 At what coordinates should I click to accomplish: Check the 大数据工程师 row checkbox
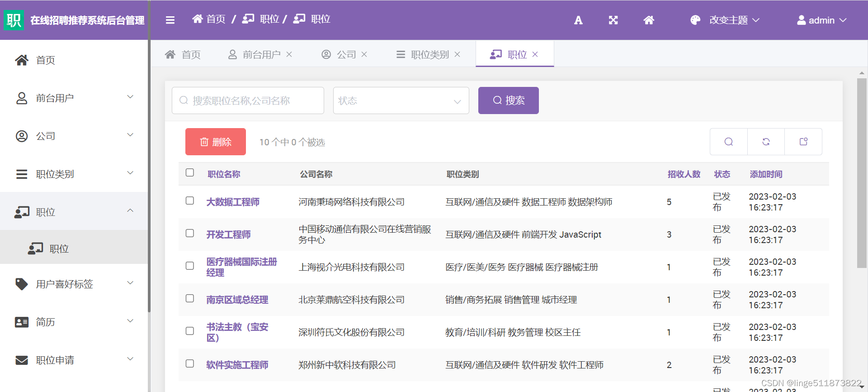tap(190, 201)
